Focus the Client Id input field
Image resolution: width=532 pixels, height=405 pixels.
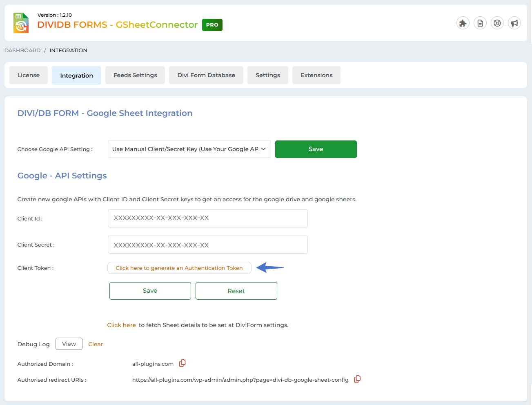tap(207, 218)
